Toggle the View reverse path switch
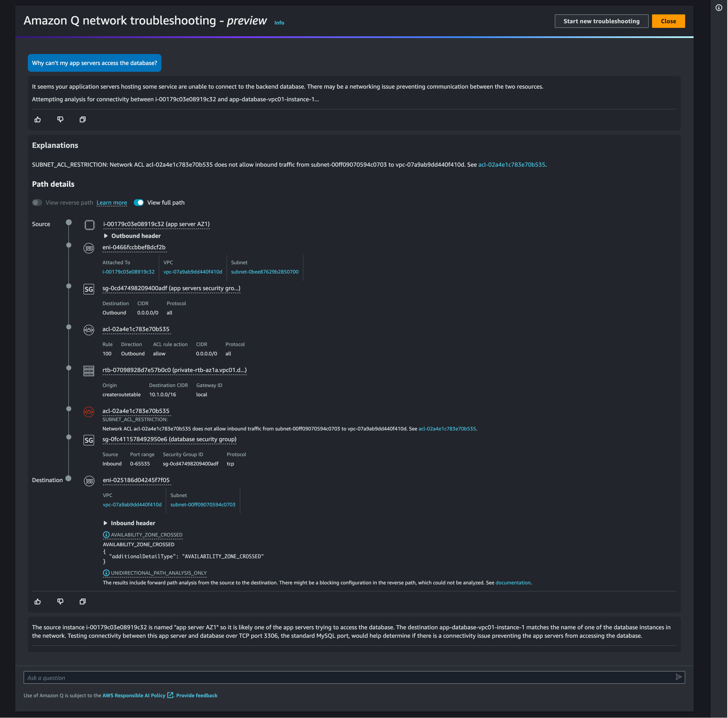 pyautogui.click(x=37, y=203)
